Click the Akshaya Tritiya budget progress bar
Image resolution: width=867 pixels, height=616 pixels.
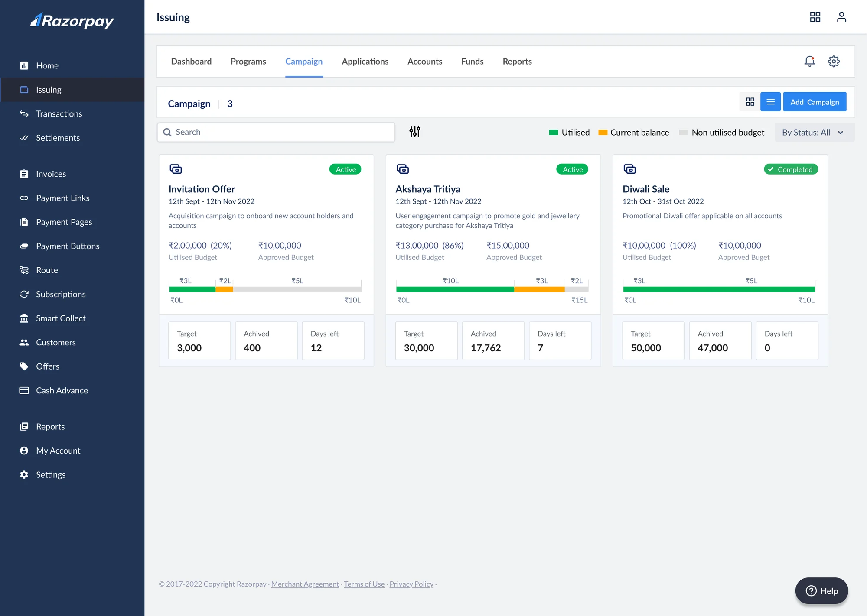(x=492, y=289)
